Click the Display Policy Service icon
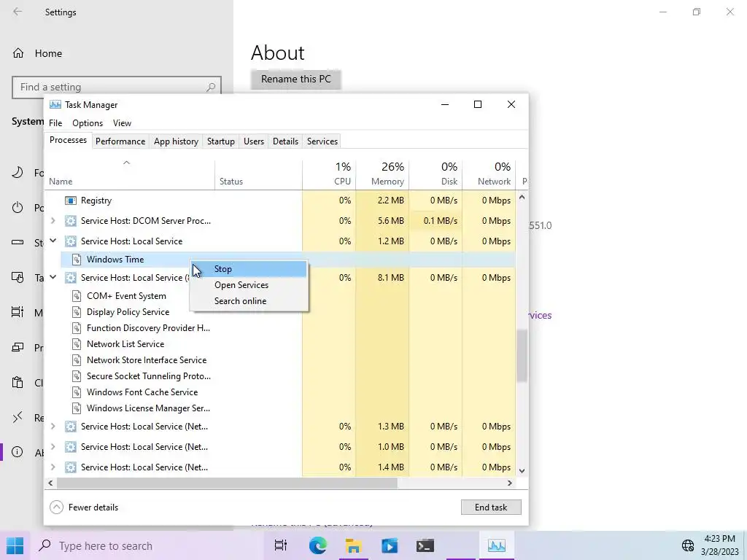 76,312
